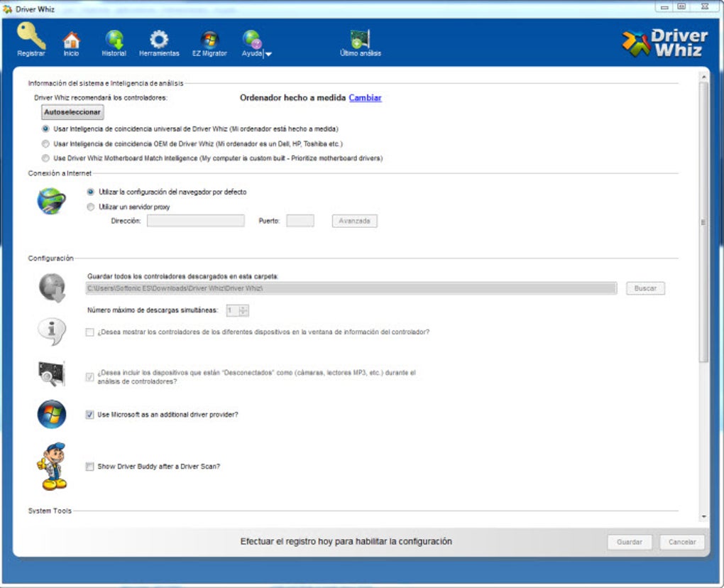Open Último análisis icon
Viewport: 724px width, 588px height.
tap(360, 39)
